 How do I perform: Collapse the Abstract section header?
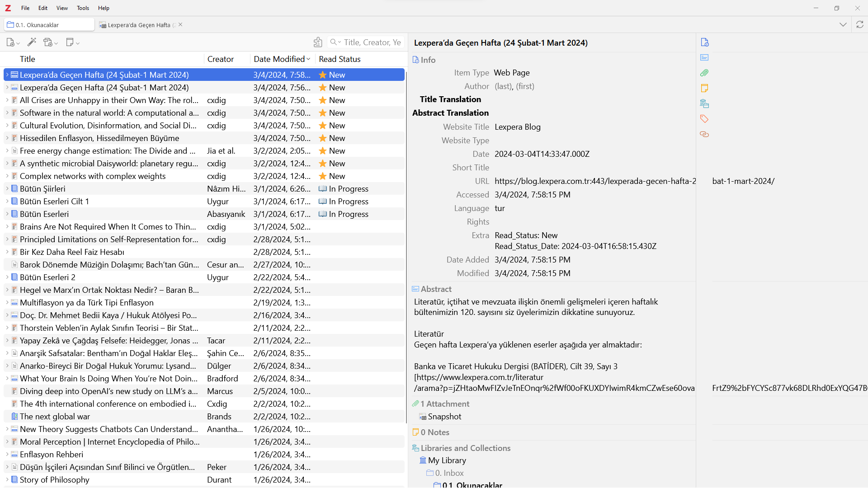point(436,289)
